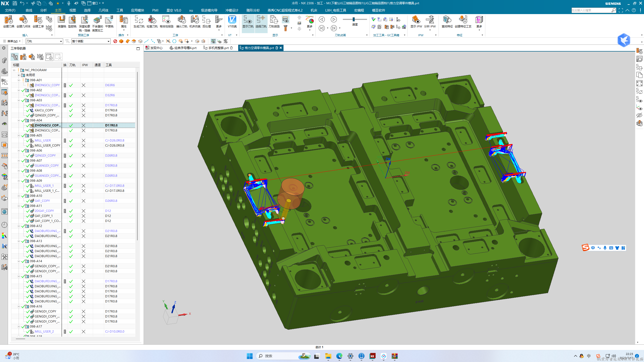The height and width of the screenshot is (362, 644).
Task: Switch to geometry view icon in navigator
Action: point(32,57)
